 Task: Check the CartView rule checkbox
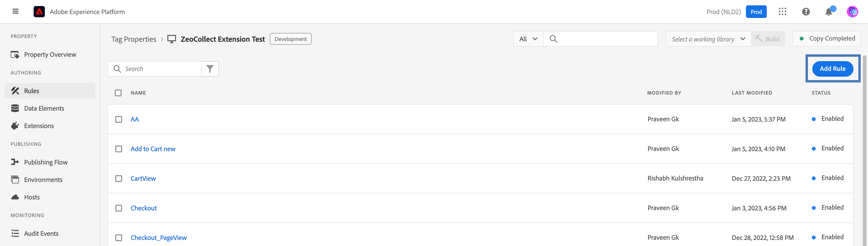coord(119,179)
